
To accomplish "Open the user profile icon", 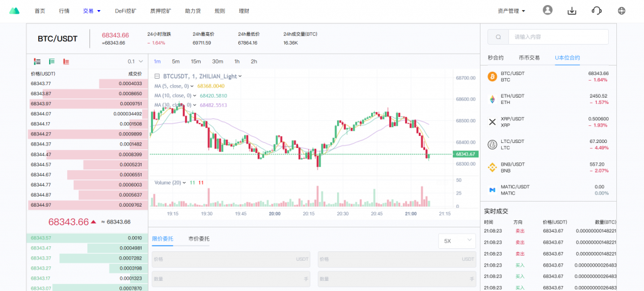I will click(548, 10).
